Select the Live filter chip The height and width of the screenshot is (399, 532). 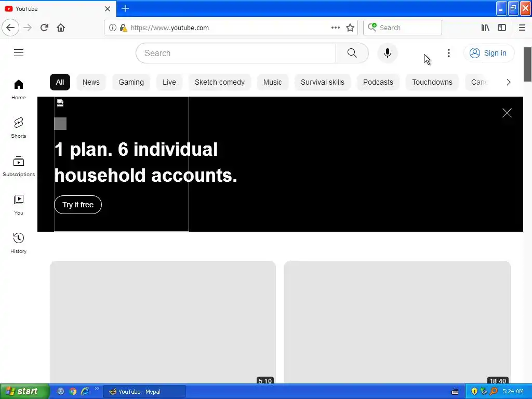tap(169, 82)
